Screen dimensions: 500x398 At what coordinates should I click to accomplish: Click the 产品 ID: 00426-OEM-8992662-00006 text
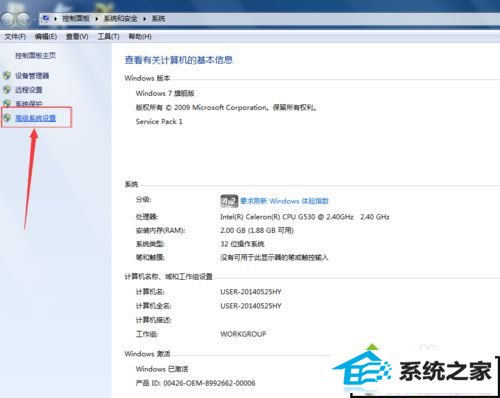(196, 383)
